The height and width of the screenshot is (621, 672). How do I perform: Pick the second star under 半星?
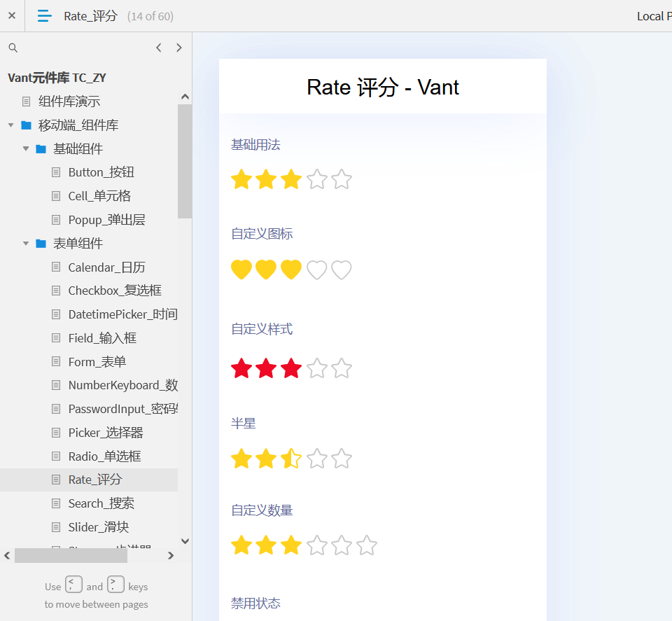[266, 459]
